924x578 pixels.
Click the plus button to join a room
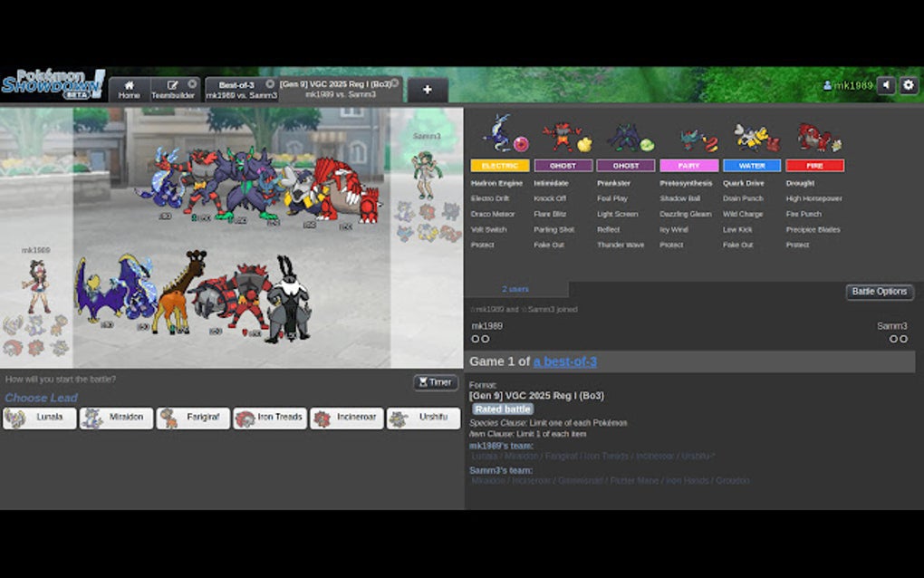(x=428, y=90)
